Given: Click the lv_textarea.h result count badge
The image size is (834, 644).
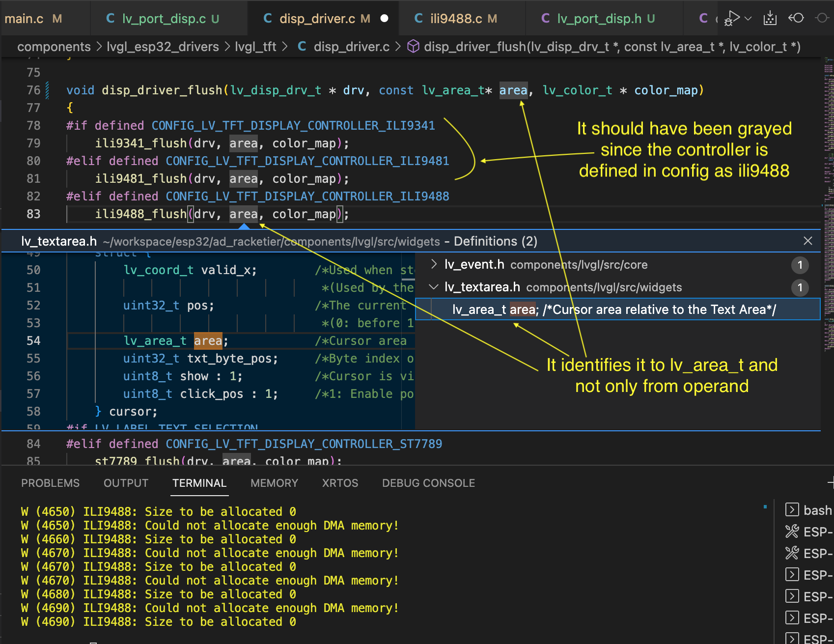Looking at the screenshot, I should pyautogui.click(x=800, y=287).
